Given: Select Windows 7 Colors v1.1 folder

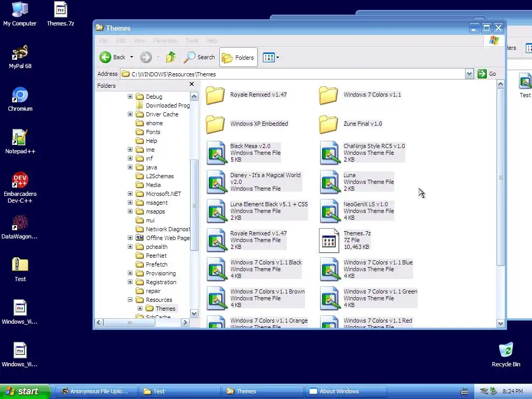Looking at the screenshot, I should click(361, 95).
